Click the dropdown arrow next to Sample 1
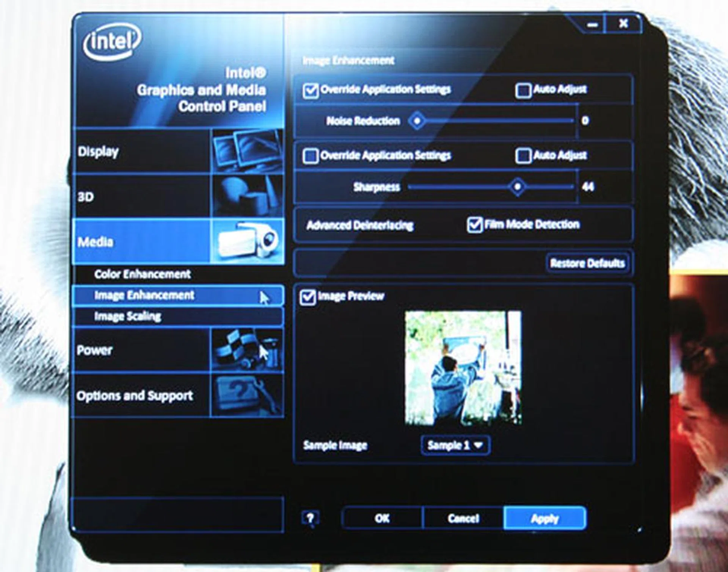Screen dimensions: 728x572 pos(480,445)
